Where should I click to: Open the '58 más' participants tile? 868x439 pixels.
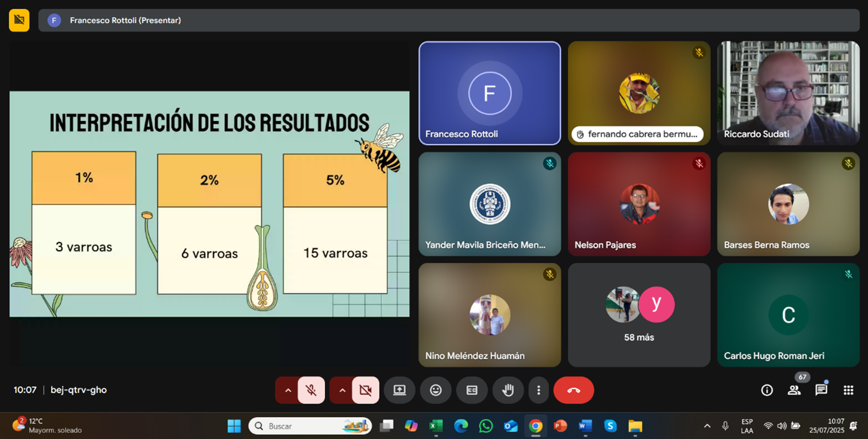pyautogui.click(x=638, y=315)
